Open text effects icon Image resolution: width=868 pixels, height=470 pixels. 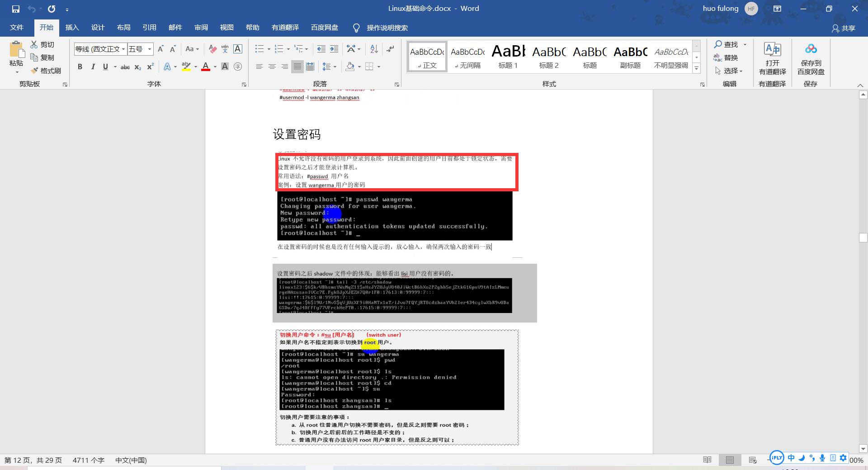click(167, 66)
